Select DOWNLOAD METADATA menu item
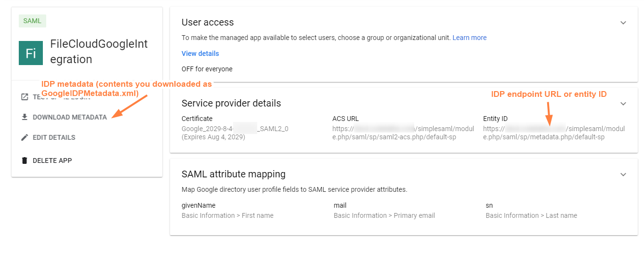 click(x=69, y=117)
